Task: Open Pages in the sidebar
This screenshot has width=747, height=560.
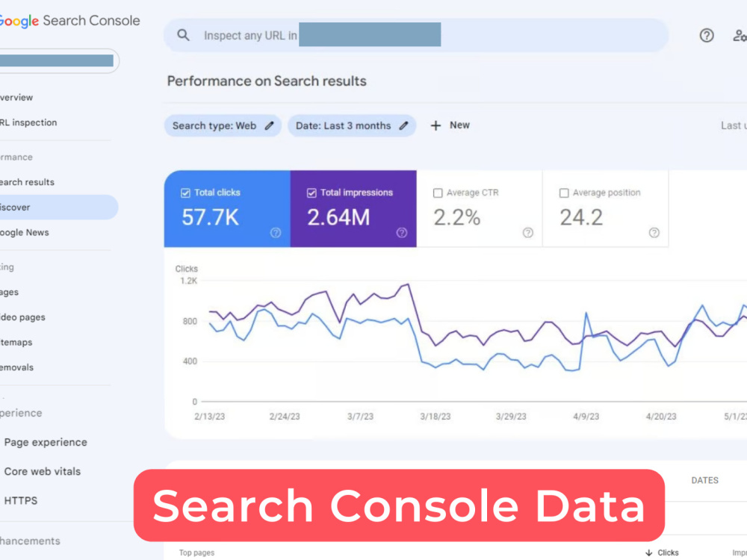Action: click(x=9, y=293)
